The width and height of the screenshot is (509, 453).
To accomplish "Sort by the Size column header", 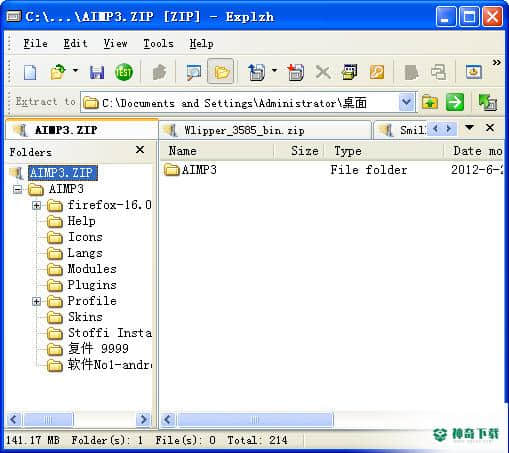I will pos(299,151).
